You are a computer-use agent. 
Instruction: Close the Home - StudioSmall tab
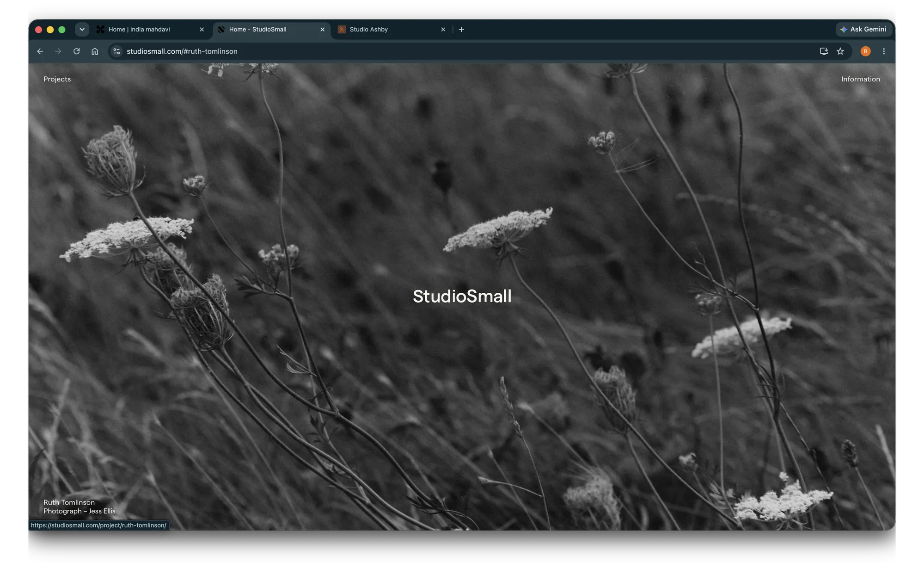pos(323,30)
